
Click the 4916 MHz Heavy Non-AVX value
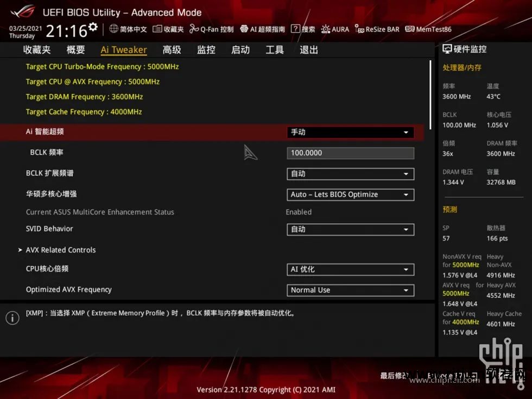coord(501,275)
